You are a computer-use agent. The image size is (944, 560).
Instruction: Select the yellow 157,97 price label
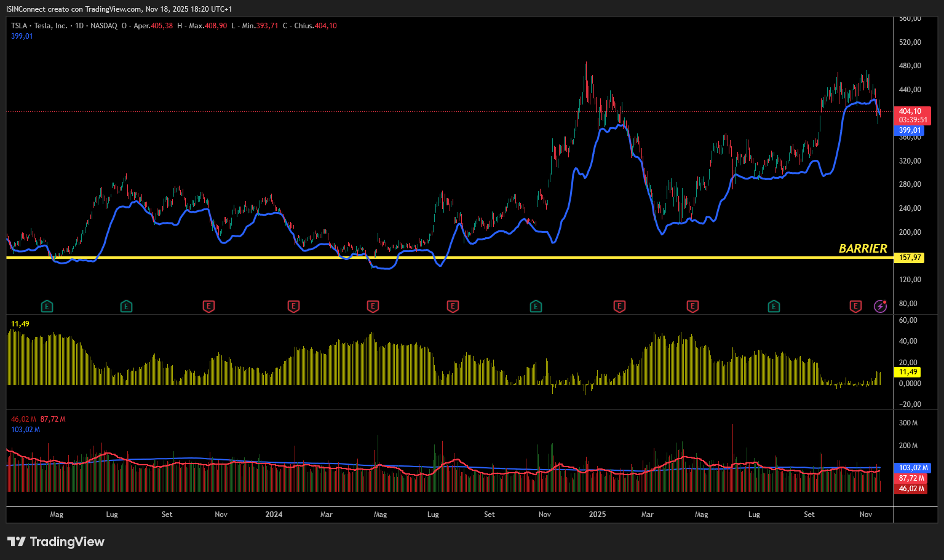pos(910,258)
